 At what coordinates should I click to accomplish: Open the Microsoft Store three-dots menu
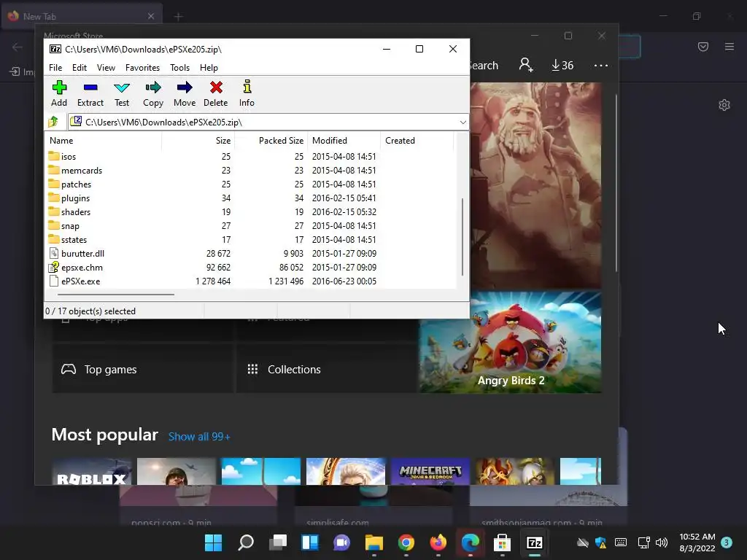601,65
